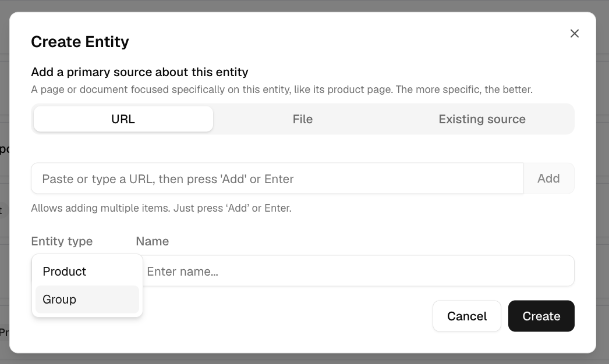Switch to the File source tab
Screen dimensions: 609x364
pos(303,119)
